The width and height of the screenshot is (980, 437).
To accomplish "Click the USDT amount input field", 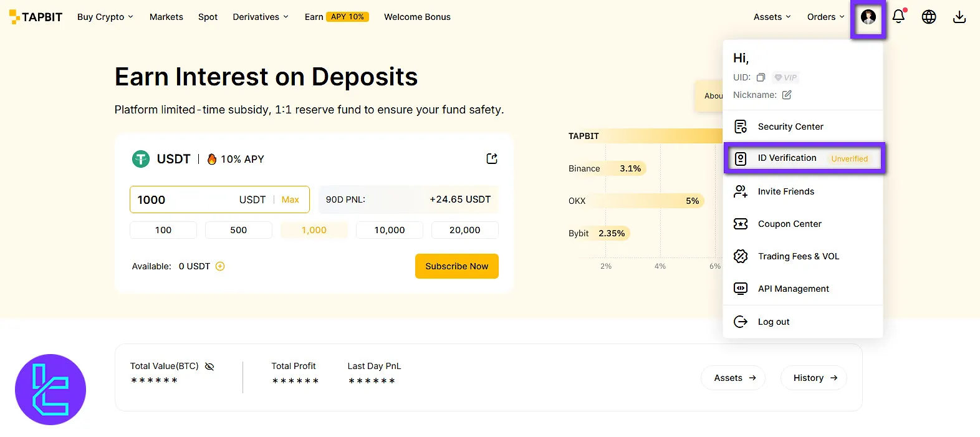I will click(x=184, y=199).
